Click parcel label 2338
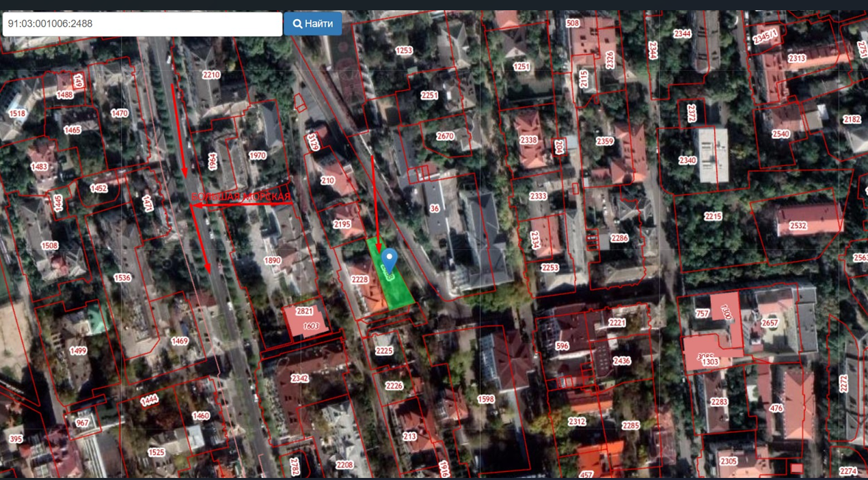This screenshot has width=868, height=480. (x=528, y=140)
